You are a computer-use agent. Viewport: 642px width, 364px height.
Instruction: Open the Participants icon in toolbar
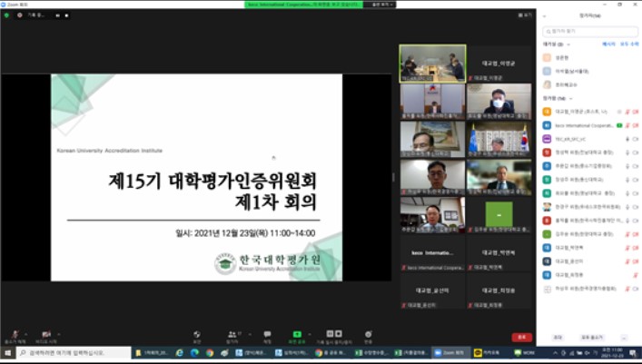pyautogui.click(x=232, y=335)
